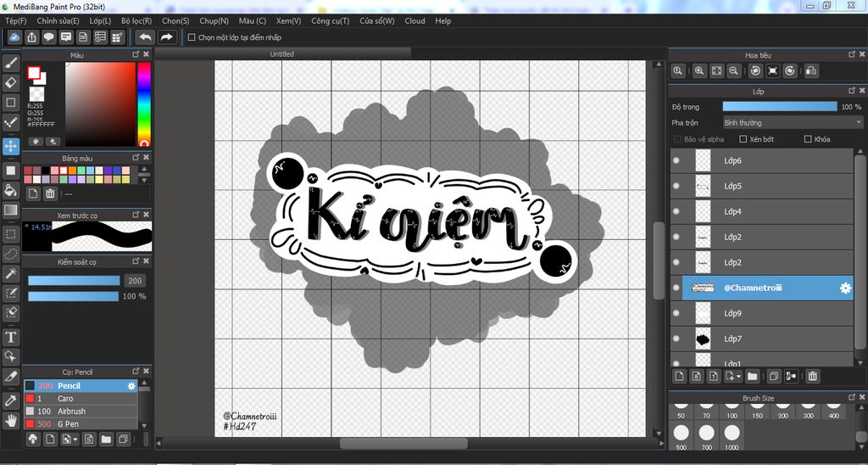
Task: Pick the Magic Wand tool
Action: tap(10, 273)
